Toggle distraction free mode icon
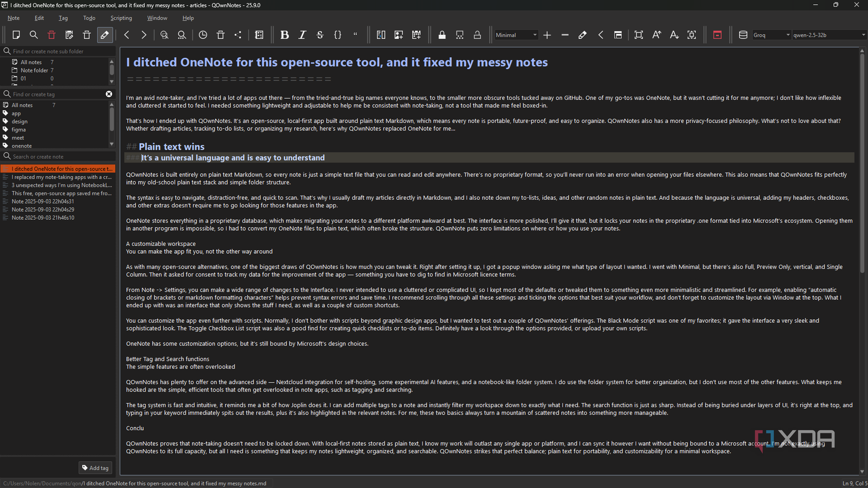This screenshot has height=488, width=868. [x=639, y=35]
